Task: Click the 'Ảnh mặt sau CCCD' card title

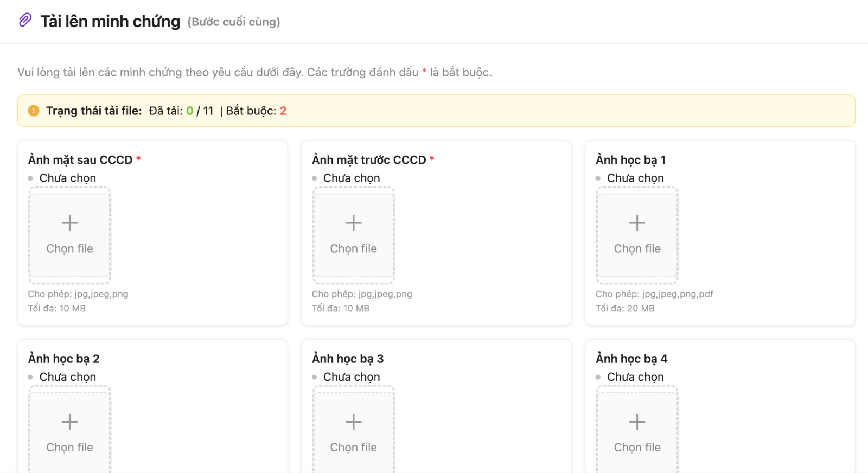Action: 80,160
